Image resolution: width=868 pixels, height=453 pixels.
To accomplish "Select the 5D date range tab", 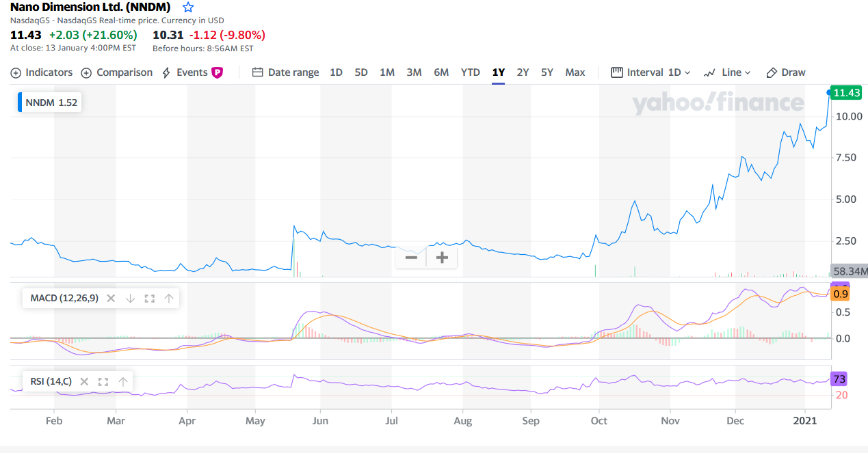I will (x=361, y=72).
